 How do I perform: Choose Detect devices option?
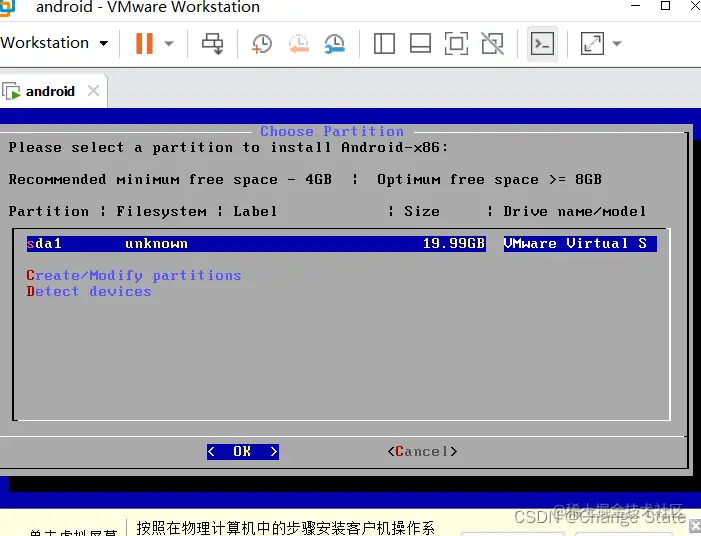coord(89,291)
